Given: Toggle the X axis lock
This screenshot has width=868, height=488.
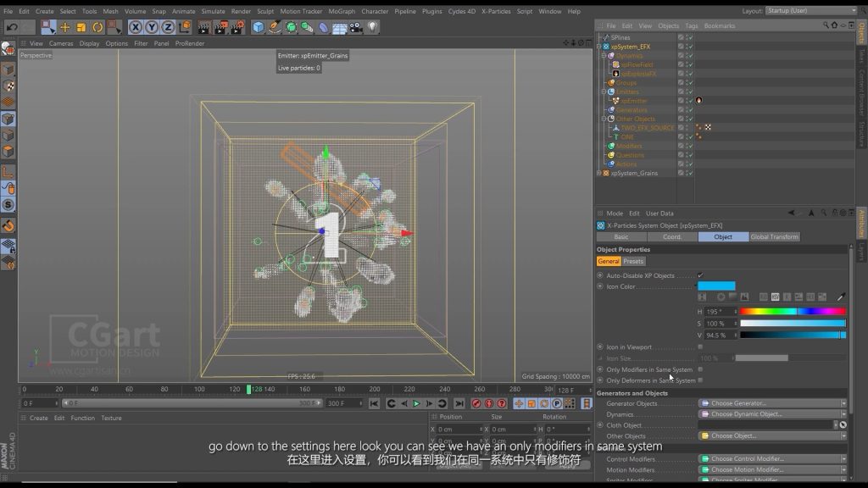Looking at the screenshot, I should (x=135, y=26).
